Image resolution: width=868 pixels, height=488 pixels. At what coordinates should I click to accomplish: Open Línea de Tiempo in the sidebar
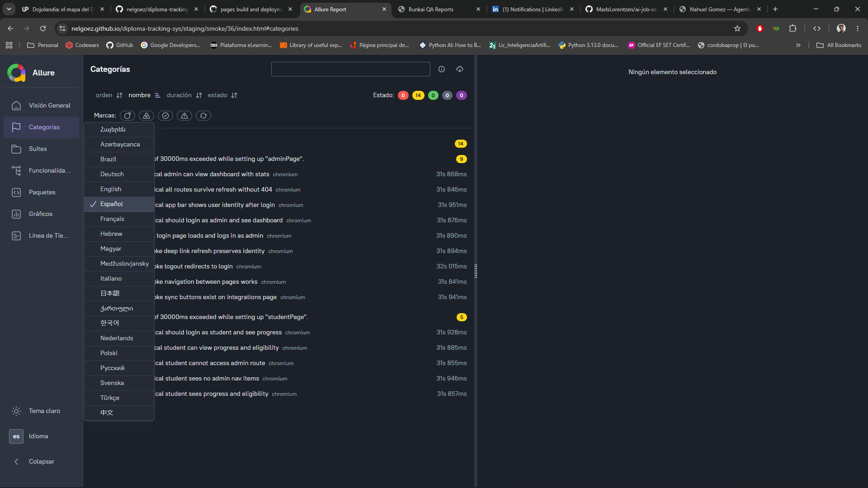point(41,235)
